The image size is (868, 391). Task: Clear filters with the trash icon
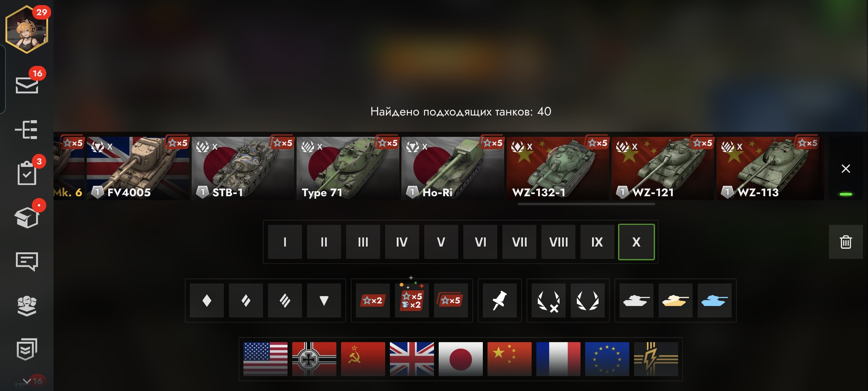pyautogui.click(x=846, y=242)
